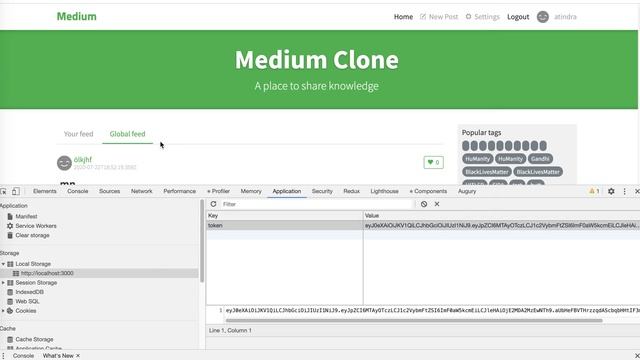The width and height of the screenshot is (640, 360).
Task: Go to Home nav link
Action: [403, 17]
